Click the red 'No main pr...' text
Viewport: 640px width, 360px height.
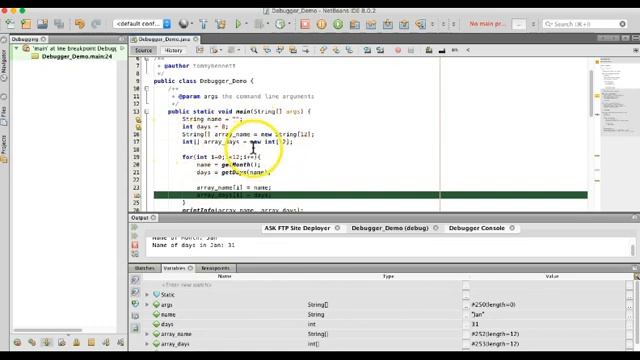click(487, 24)
